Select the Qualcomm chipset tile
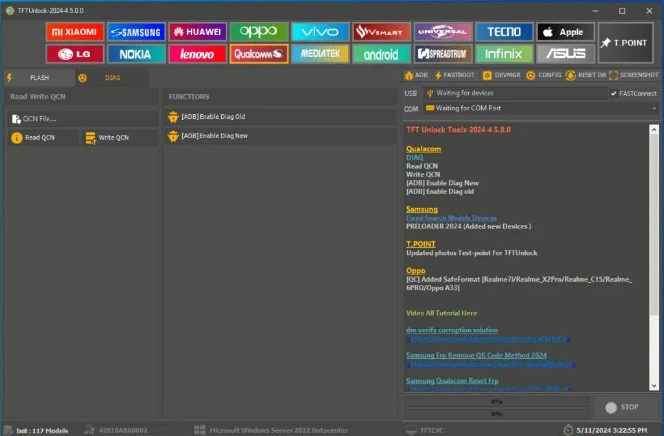This screenshot has width=664, height=436. pyautogui.click(x=259, y=54)
